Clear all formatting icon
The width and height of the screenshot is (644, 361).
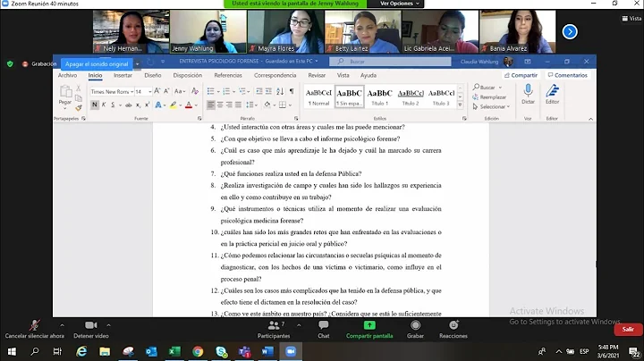pos(195,91)
